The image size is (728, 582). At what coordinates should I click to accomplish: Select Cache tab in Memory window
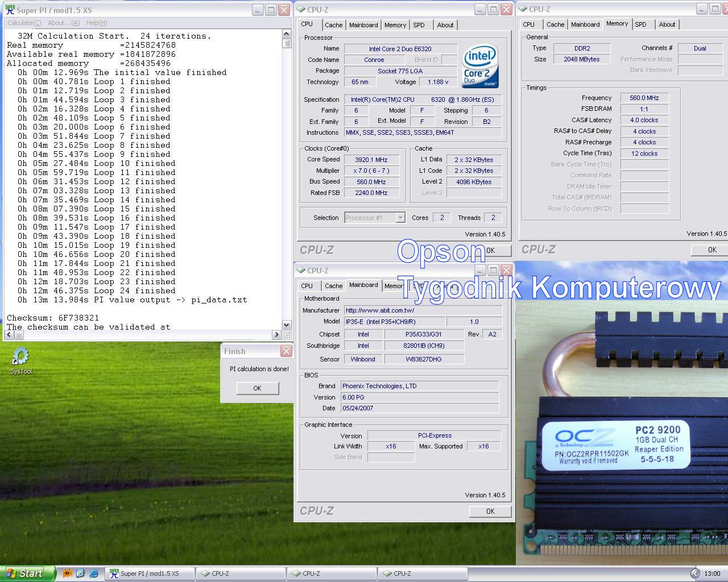coord(556,24)
